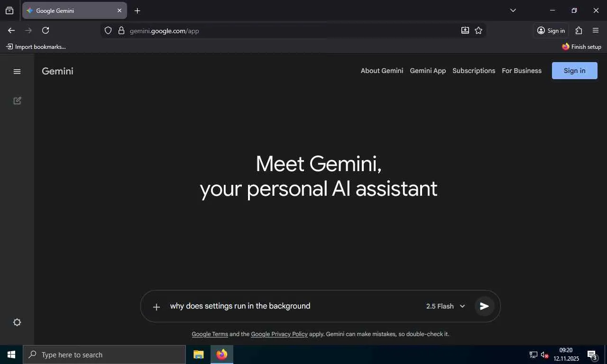Add an attachment with the plus icon
Screen dimensions: 607x364
[156, 307]
